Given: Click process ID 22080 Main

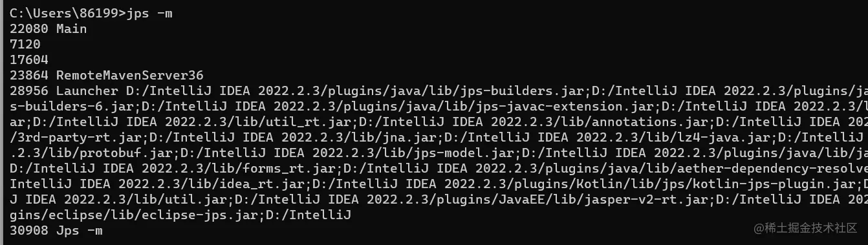Looking at the screenshot, I should 48,28.
